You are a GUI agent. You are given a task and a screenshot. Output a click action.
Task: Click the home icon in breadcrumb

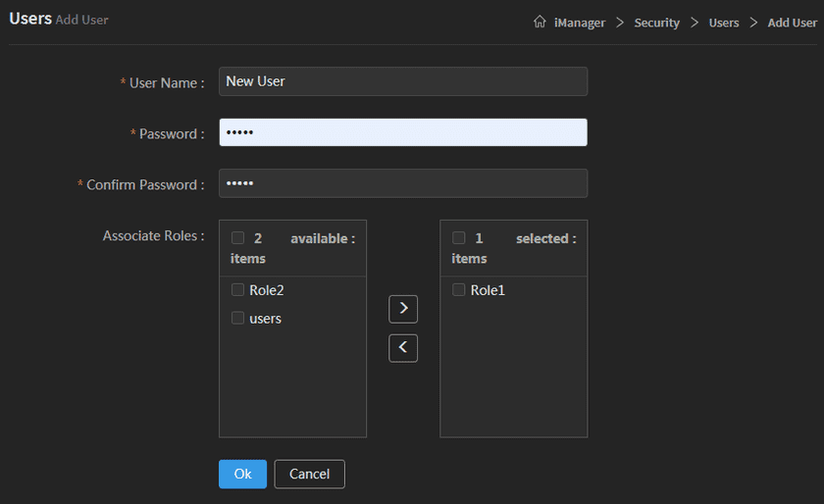click(x=540, y=22)
